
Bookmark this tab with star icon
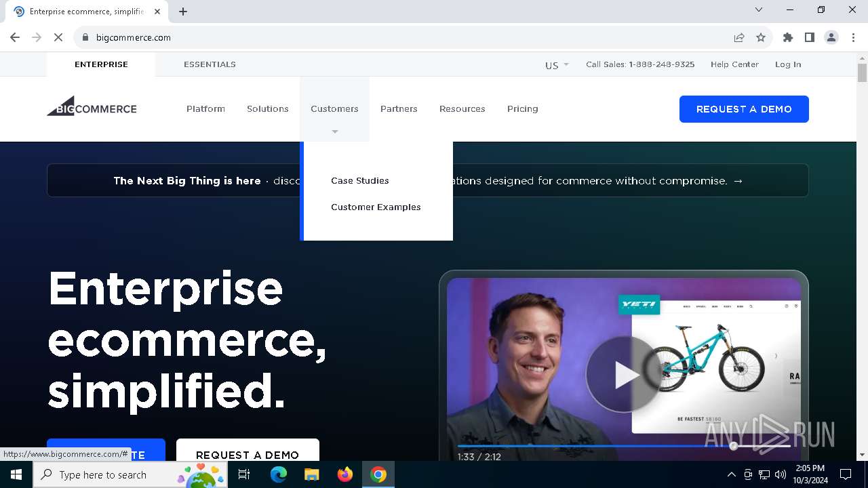[761, 37]
